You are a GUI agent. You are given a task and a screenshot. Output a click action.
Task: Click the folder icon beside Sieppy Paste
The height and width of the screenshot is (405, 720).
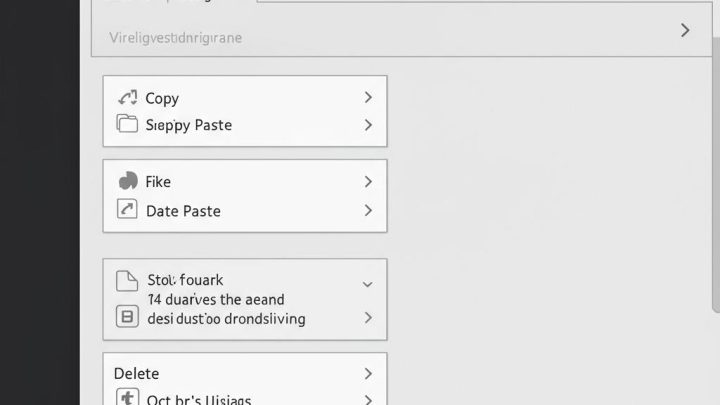coord(127,125)
